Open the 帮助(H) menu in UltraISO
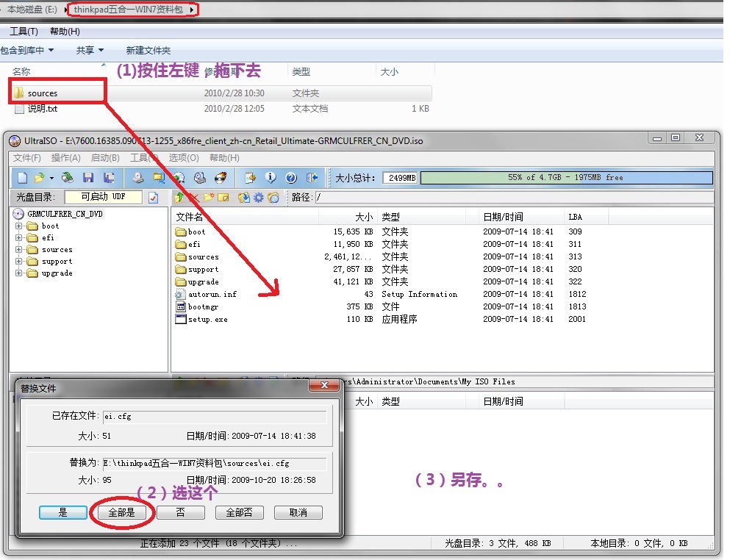The image size is (741, 560). pyautogui.click(x=224, y=158)
